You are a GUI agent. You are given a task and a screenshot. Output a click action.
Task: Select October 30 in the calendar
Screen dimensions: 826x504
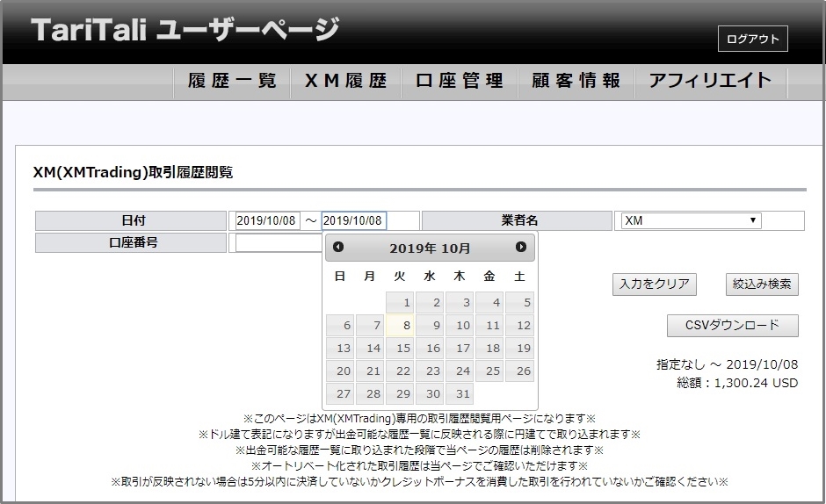point(430,394)
